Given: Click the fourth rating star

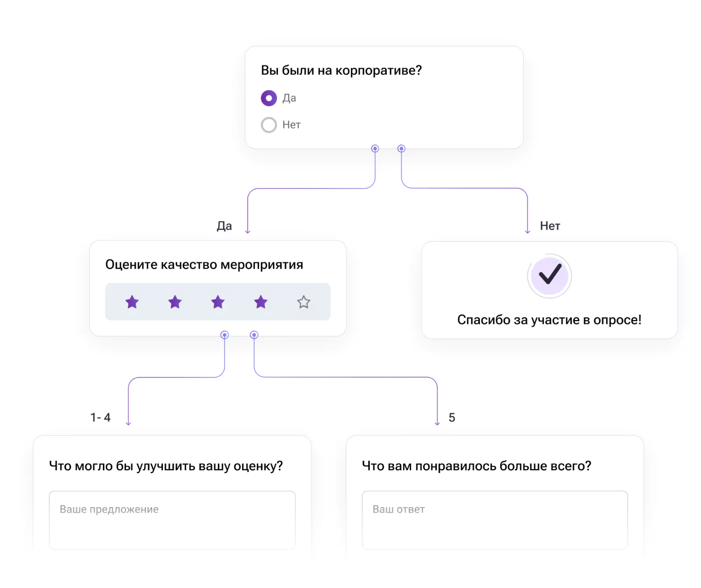Looking at the screenshot, I should [261, 302].
